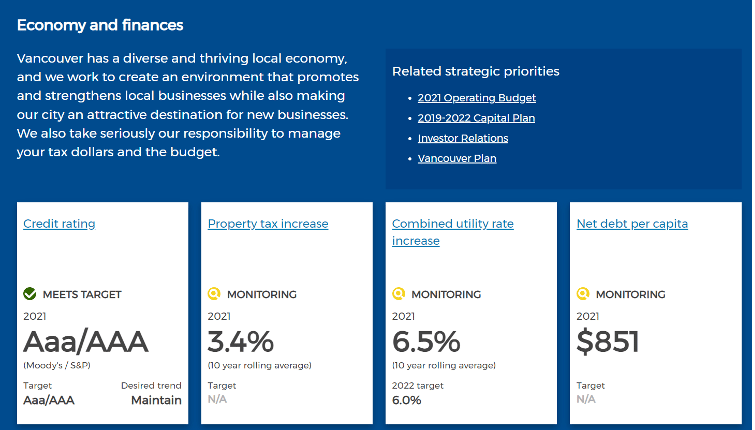Click the large Aaa/AAA credit rating value
The image size is (755, 430).
pyautogui.click(x=85, y=342)
